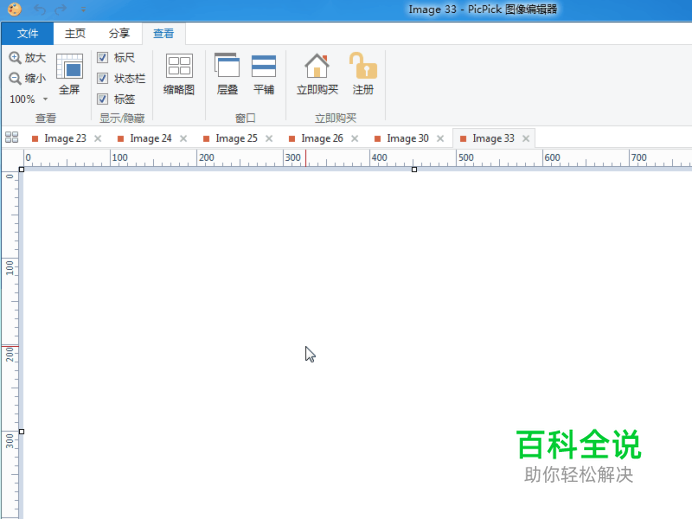This screenshot has height=519, width=692.
Task: Switch to the Image 26 tab
Action: pos(322,139)
